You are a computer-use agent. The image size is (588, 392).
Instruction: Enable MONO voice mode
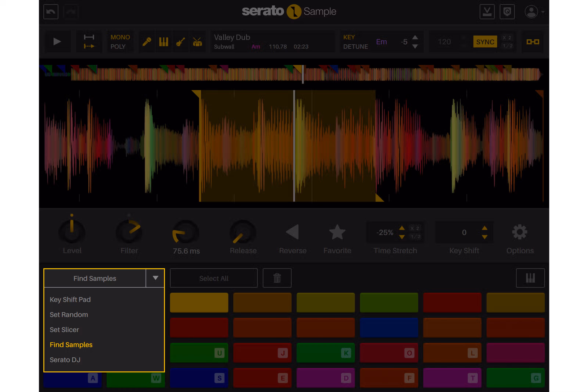tap(120, 37)
